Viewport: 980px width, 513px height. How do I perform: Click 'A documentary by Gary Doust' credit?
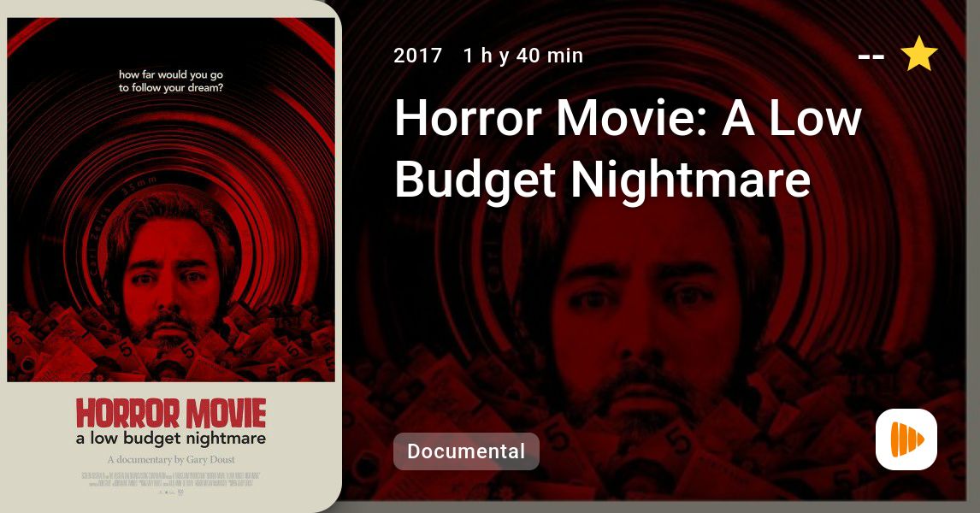click(171, 459)
